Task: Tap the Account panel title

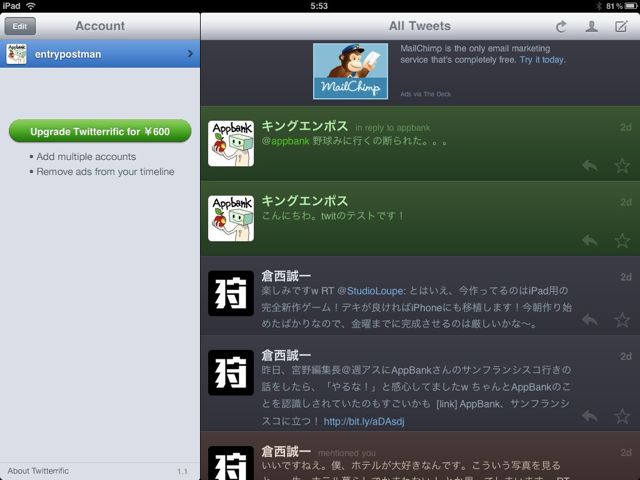Action: point(100,26)
